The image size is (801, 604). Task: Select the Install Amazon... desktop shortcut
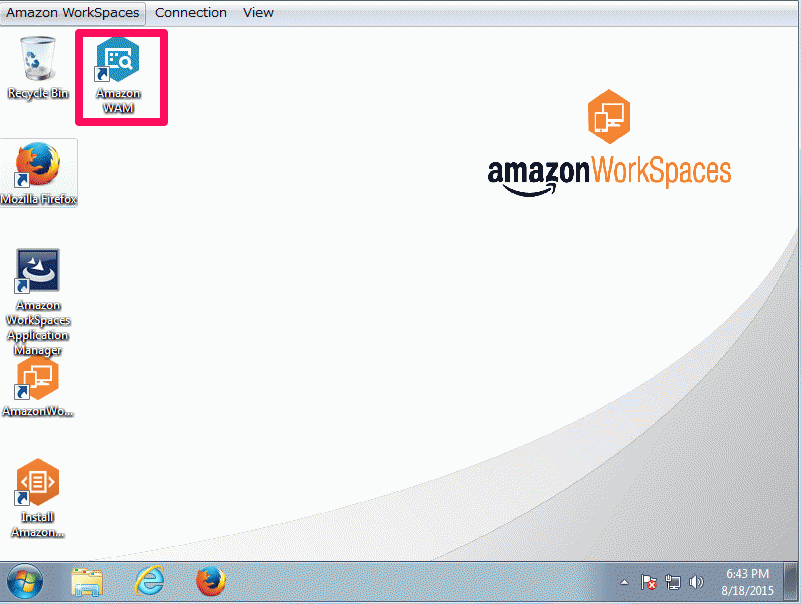pyautogui.click(x=38, y=498)
